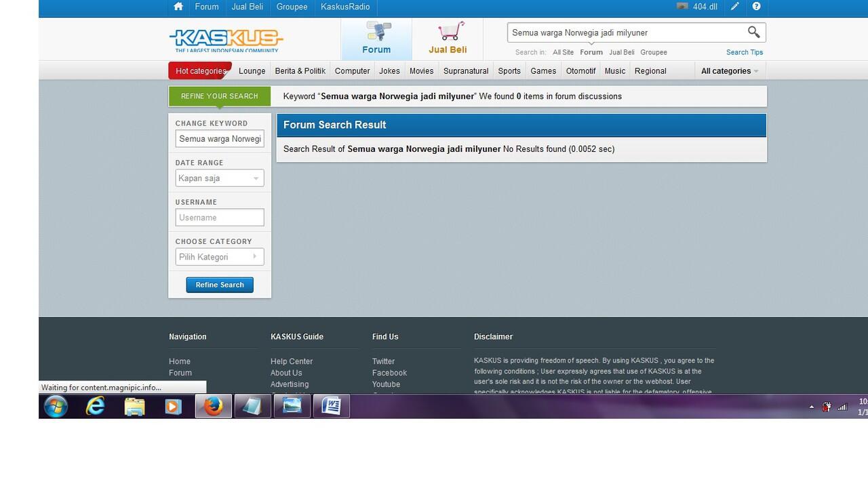Click the red security tray icon
This screenshot has height=488, width=868.
point(827,407)
